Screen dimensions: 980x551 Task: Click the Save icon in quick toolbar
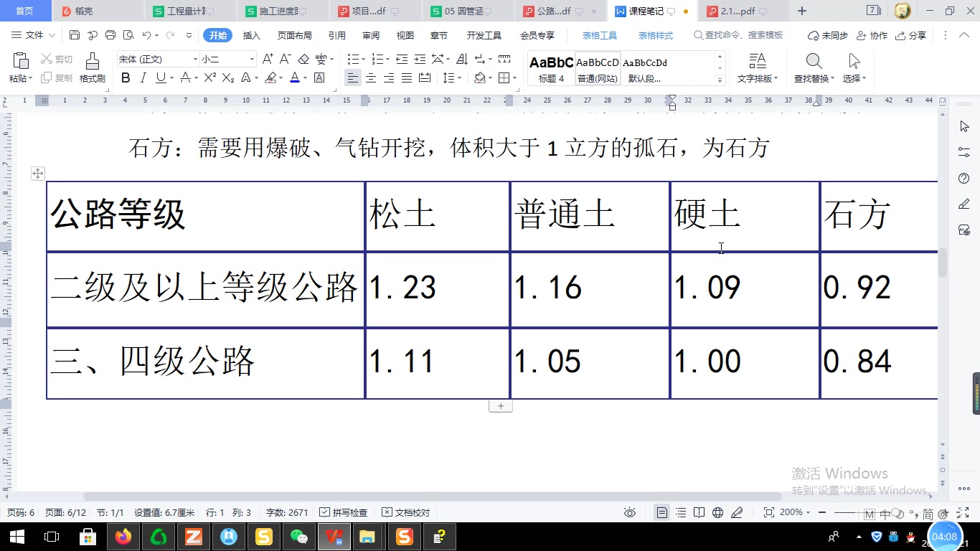[75, 35]
